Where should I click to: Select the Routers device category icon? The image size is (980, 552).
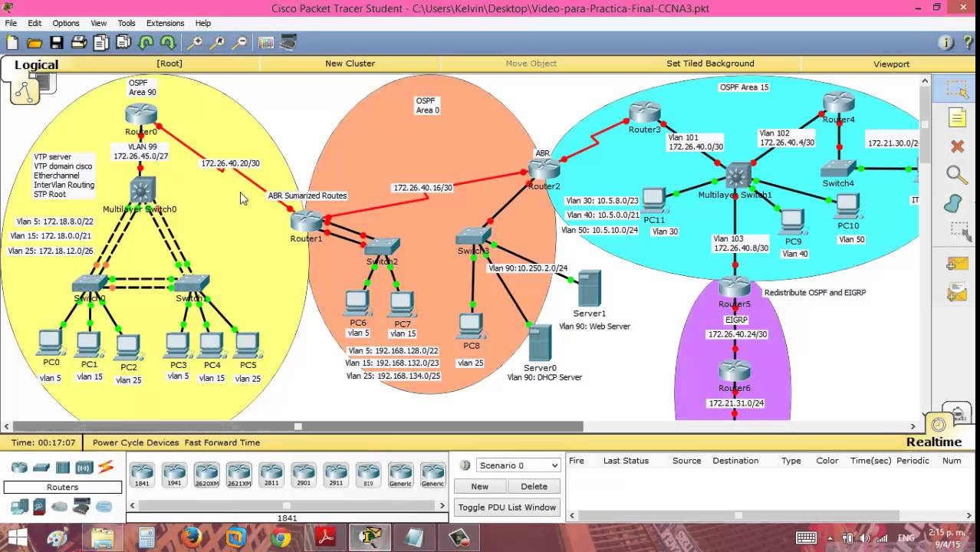[x=19, y=467]
